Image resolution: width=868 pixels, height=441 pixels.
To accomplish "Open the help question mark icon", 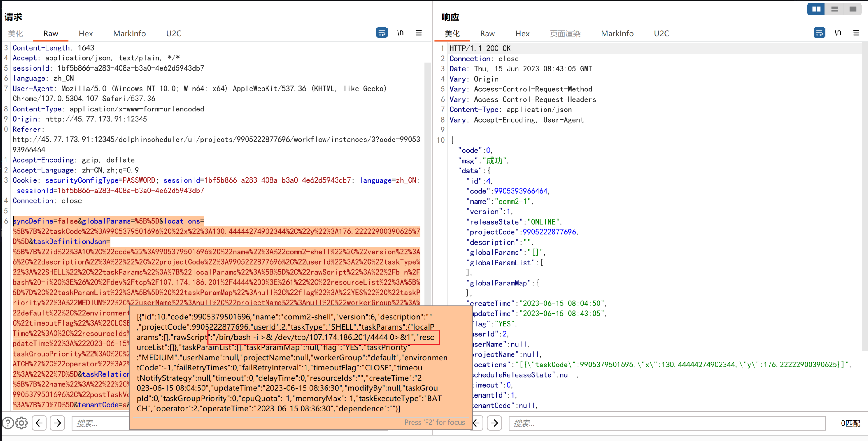I will [x=8, y=423].
